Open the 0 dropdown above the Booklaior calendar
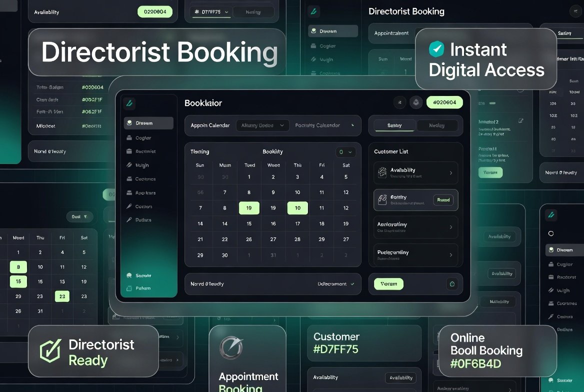Image resolution: width=584 pixels, height=392 pixels. 345,152
